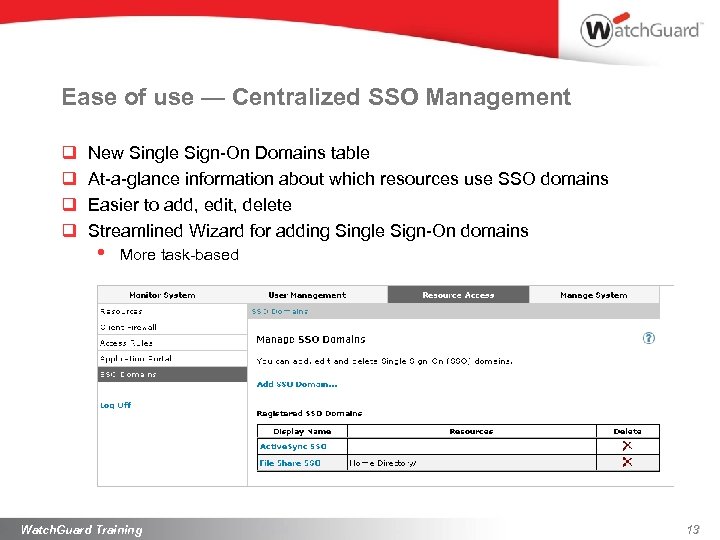
Task: Click the New Single Sign-On Domains table bullet
Action: (x=229, y=153)
